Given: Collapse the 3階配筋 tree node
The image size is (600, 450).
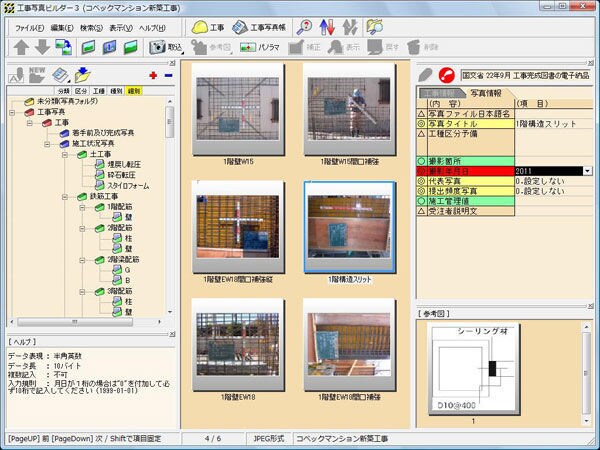Looking at the screenshot, I should click(x=82, y=292).
